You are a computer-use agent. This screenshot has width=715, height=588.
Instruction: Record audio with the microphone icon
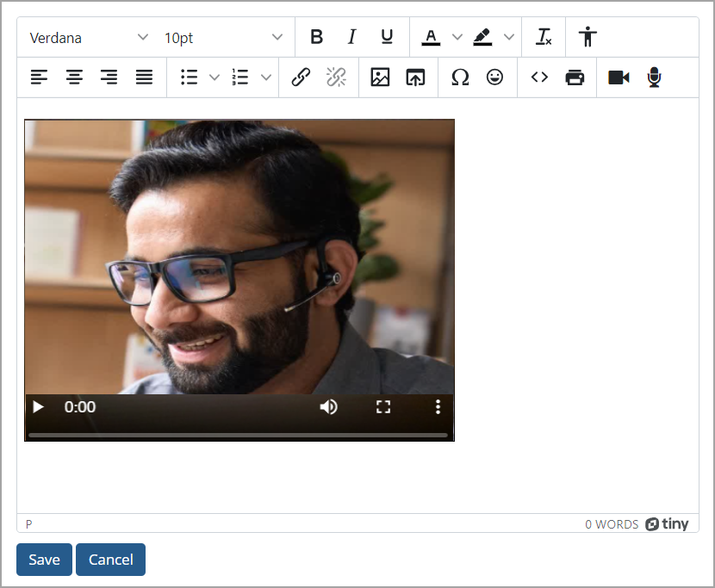(654, 77)
